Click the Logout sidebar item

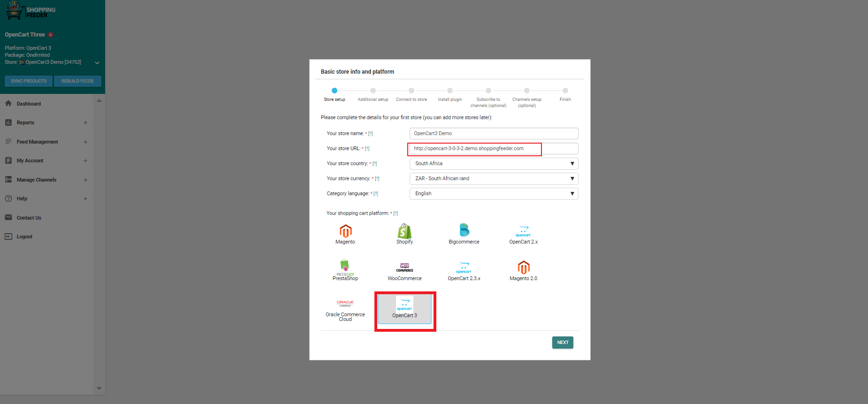point(24,236)
